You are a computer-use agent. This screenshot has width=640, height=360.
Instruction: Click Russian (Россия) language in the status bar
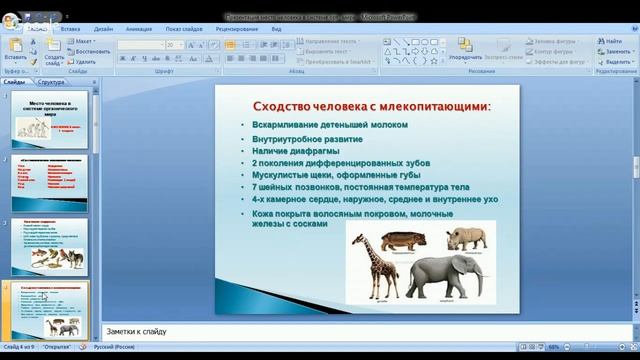click(x=114, y=347)
